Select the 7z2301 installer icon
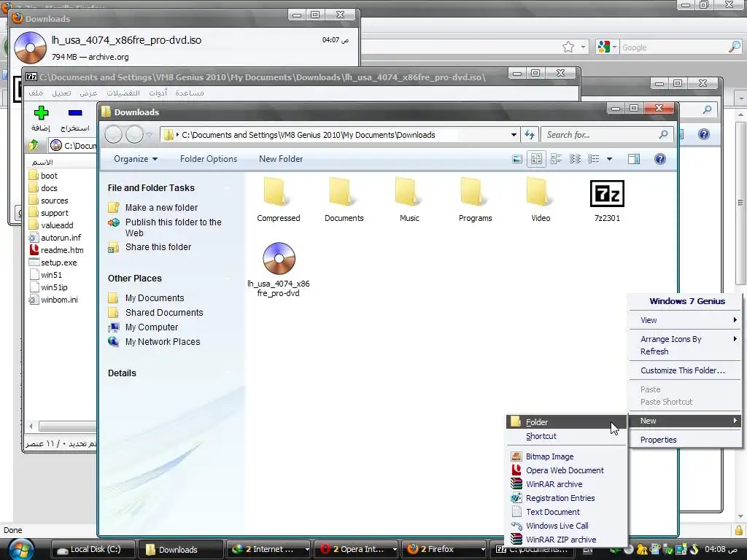 click(607, 193)
